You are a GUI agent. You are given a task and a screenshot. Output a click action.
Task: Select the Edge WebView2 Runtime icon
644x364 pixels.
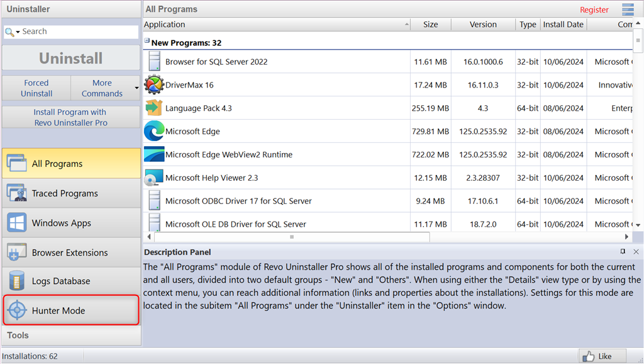click(154, 154)
